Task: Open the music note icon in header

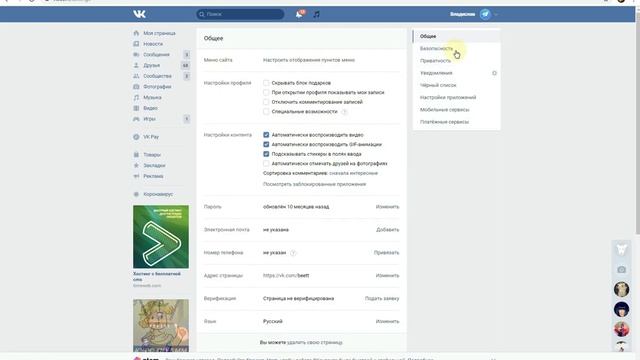Action: [x=316, y=14]
